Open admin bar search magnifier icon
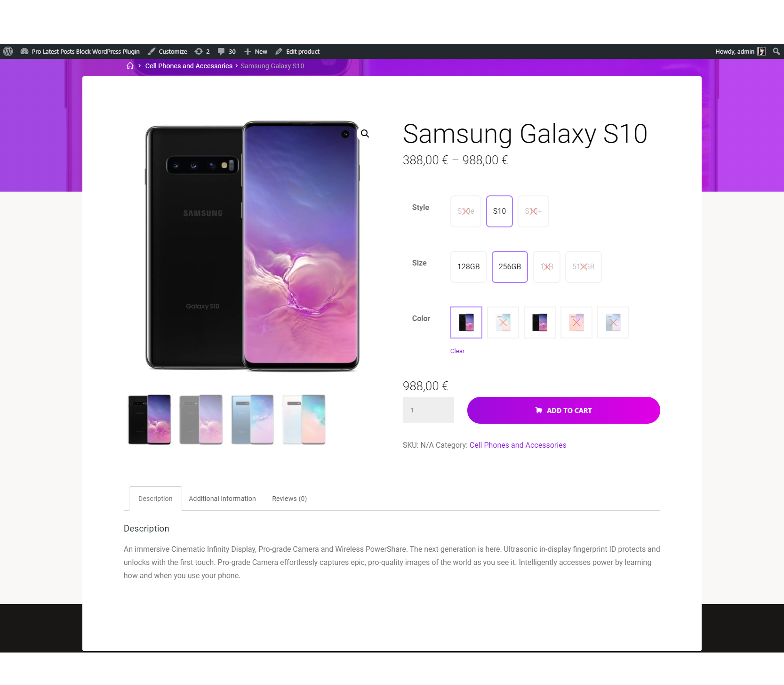Screen dimensions: 784x685 776,51
